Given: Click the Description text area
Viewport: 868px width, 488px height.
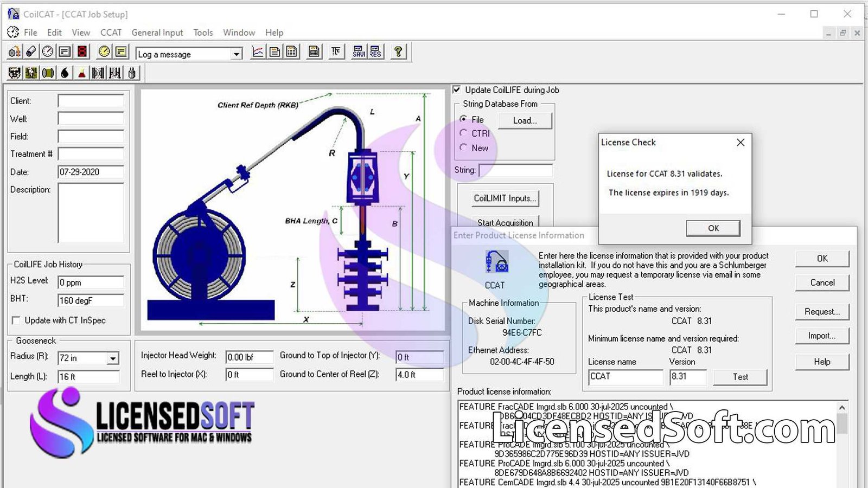Looking at the screenshot, I should [91, 213].
